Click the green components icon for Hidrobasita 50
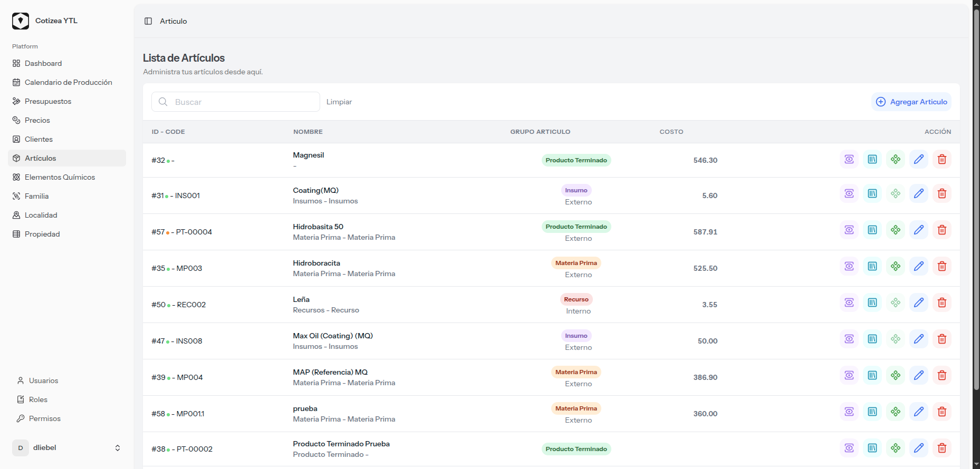Image resolution: width=980 pixels, height=469 pixels. click(895, 230)
